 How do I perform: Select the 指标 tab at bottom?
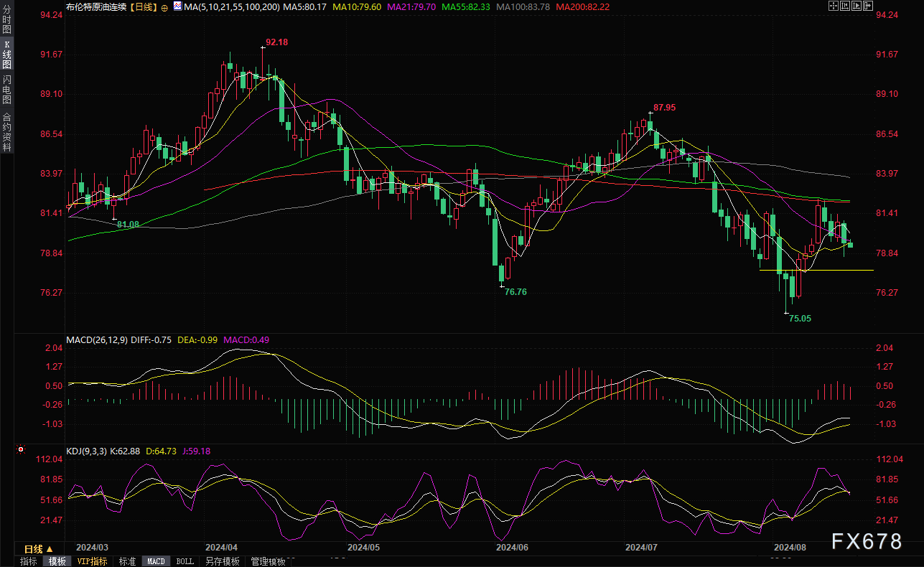pyautogui.click(x=29, y=561)
